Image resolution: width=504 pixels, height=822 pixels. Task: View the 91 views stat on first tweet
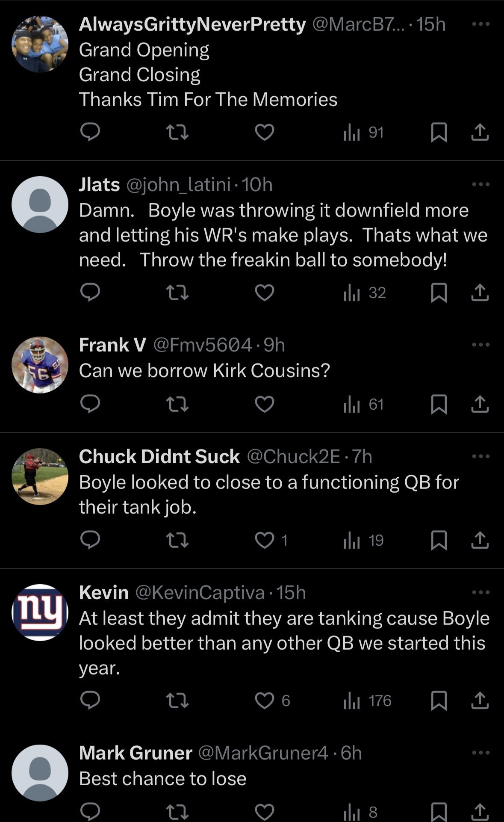pyautogui.click(x=364, y=132)
